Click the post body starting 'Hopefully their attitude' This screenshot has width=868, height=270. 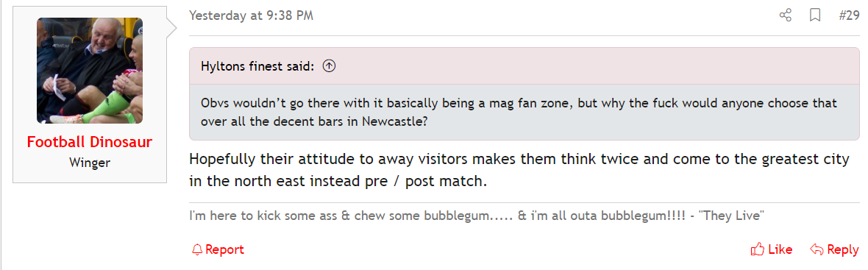(519, 170)
